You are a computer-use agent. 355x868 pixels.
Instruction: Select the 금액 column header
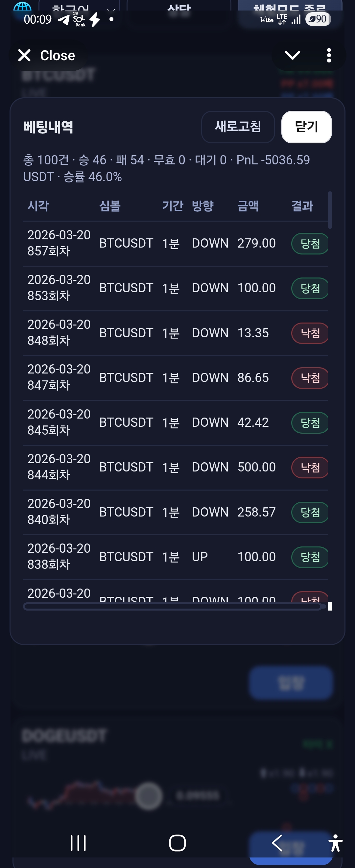click(248, 205)
